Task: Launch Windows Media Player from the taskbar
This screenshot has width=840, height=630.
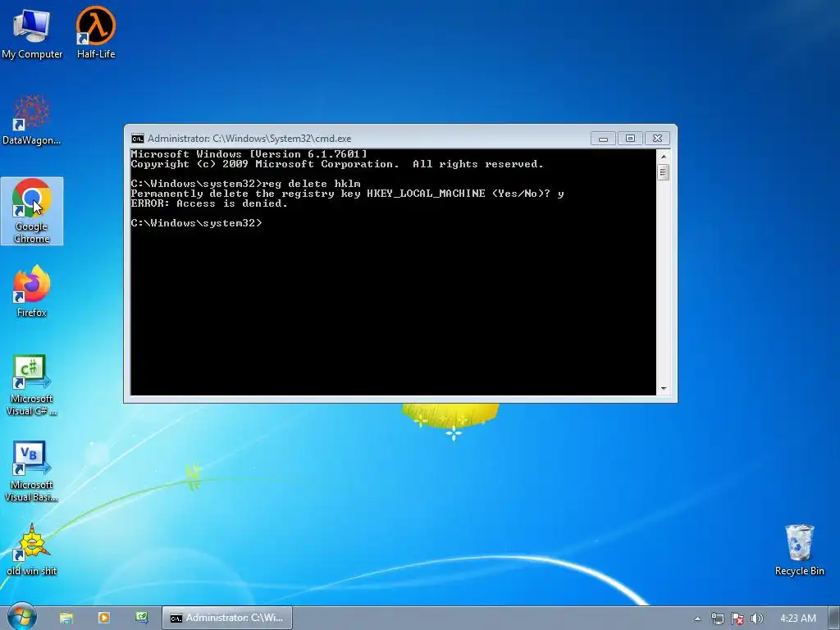Action: 104,619
